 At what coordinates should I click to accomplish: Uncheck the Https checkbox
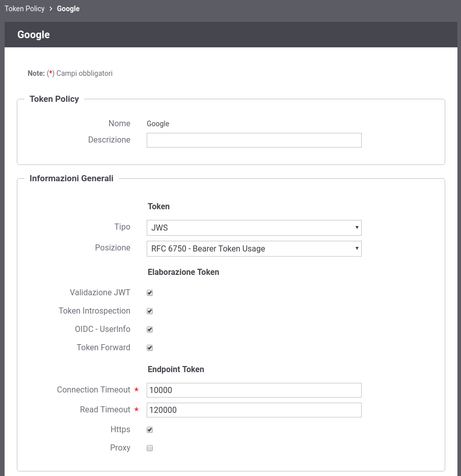click(x=150, y=430)
